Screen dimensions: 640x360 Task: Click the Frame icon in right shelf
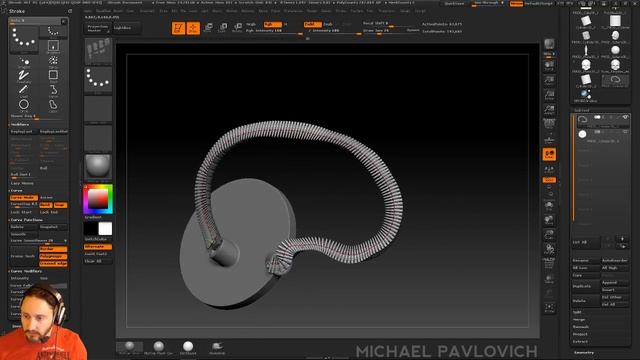(x=549, y=206)
